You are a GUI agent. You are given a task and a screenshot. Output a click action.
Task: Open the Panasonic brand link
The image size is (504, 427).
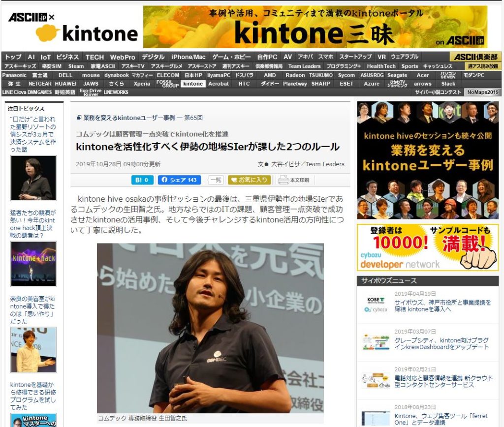pyautogui.click(x=14, y=75)
